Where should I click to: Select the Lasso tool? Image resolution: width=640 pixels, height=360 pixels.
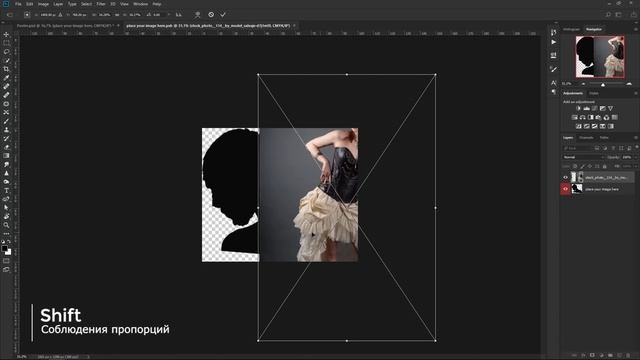[x=6, y=52]
